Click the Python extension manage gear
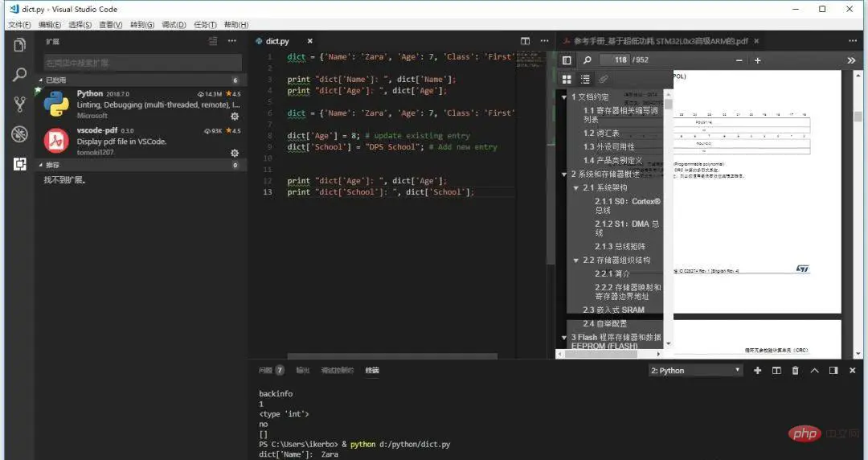Viewport: 868px width, 460px height. click(235, 116)
